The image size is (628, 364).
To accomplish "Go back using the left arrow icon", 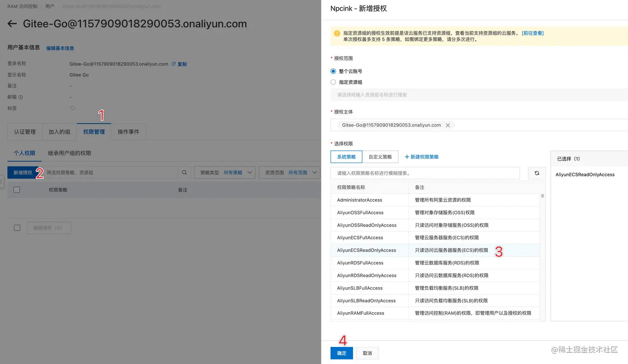I will pos(12,24).
